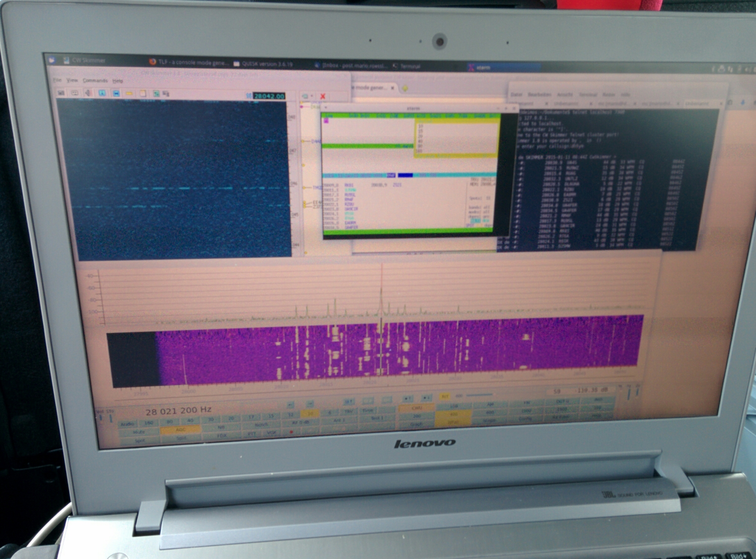Toggle the Spot button in Quisk
Screen dimensions: 756x559
point(140,440)
